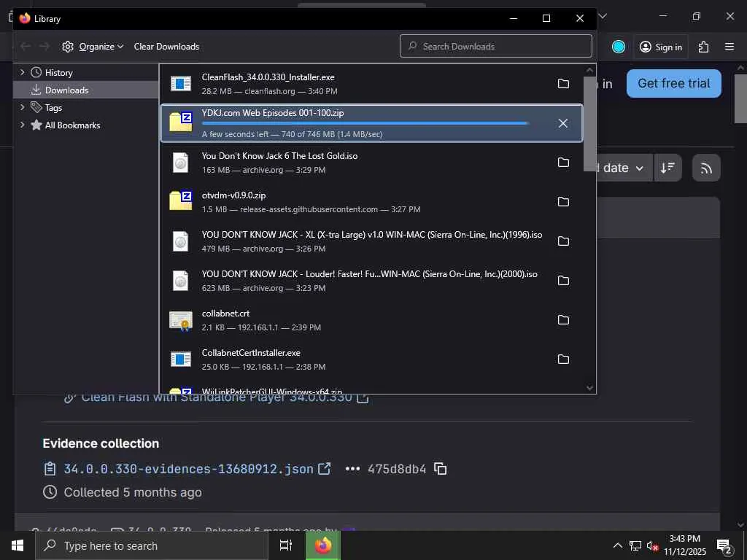This screenshot has height=560, width=747.
Task: Open the Firefox extensions puzzle icon
Action: [x=704, y=47]
